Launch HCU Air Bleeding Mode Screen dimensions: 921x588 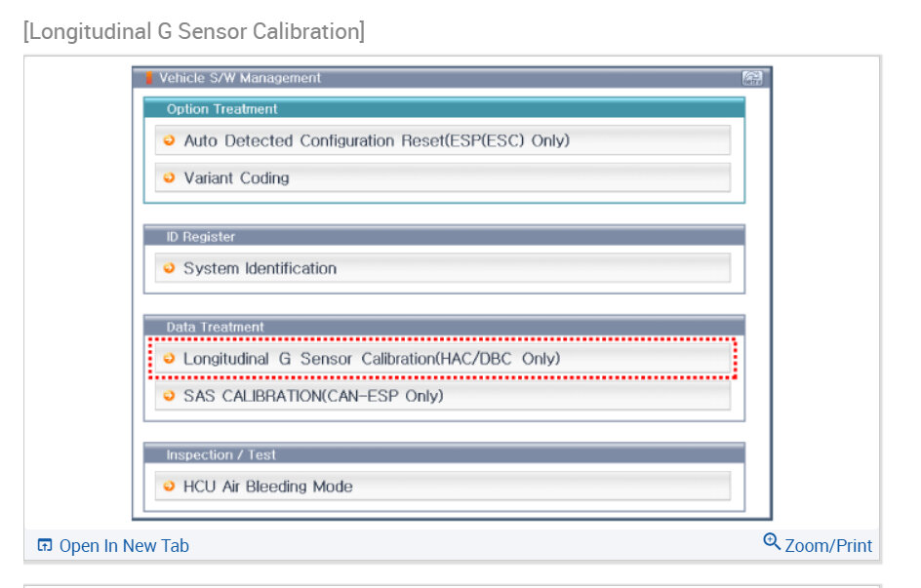click(268, 486)
